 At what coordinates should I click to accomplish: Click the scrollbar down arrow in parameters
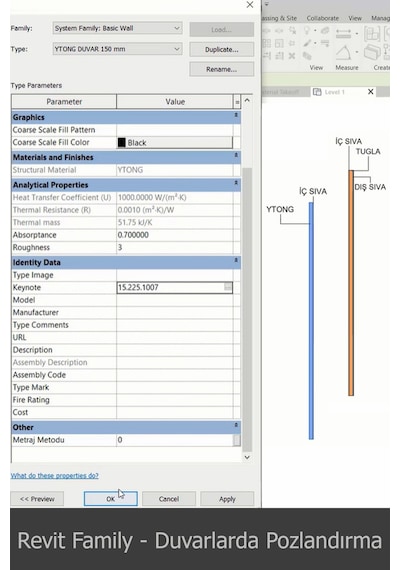tap(247, 457)
